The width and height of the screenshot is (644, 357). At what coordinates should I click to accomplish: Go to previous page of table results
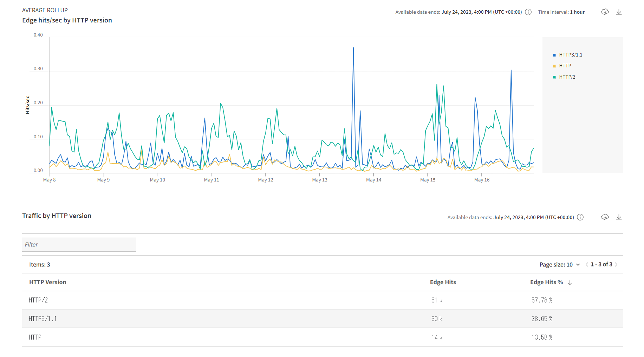[587, 265]
